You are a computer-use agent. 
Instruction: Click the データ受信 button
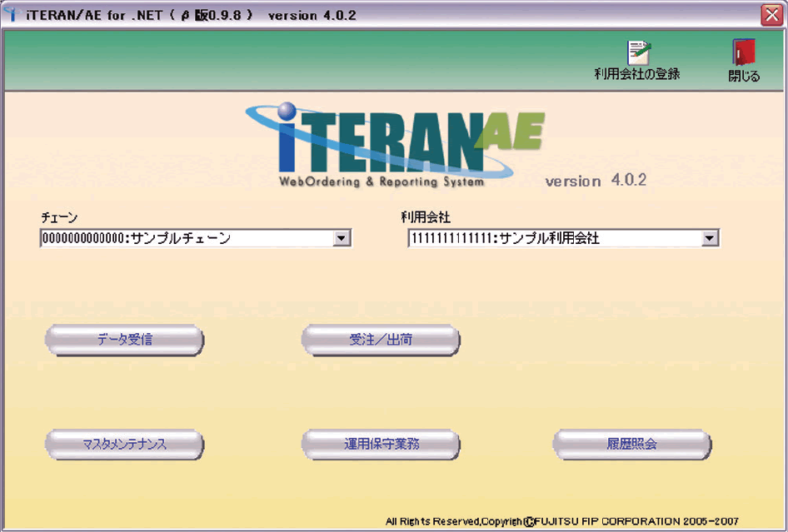coord(123,341)
